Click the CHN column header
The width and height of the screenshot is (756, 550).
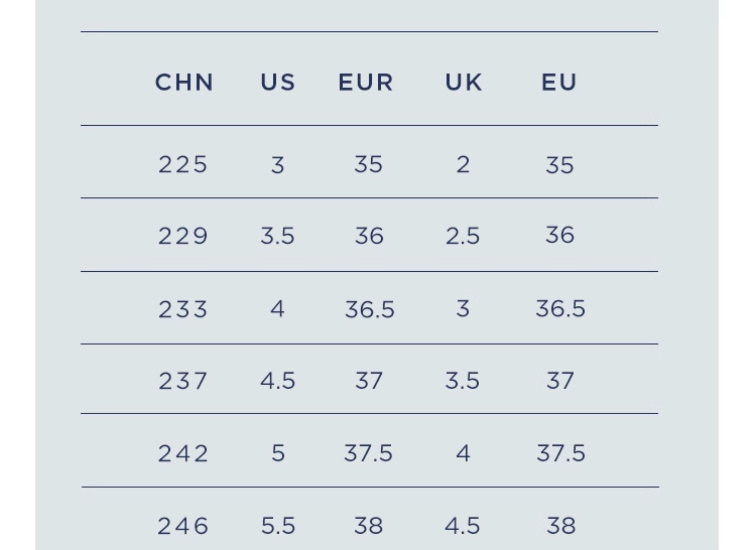click(x=184, y=82)
